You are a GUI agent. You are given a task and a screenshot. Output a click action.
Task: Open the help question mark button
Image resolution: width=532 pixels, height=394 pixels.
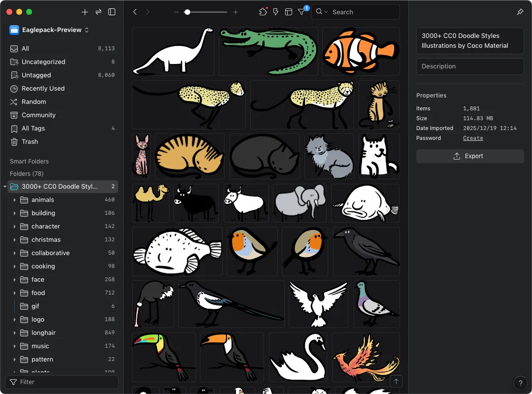(x=520, y=383)
